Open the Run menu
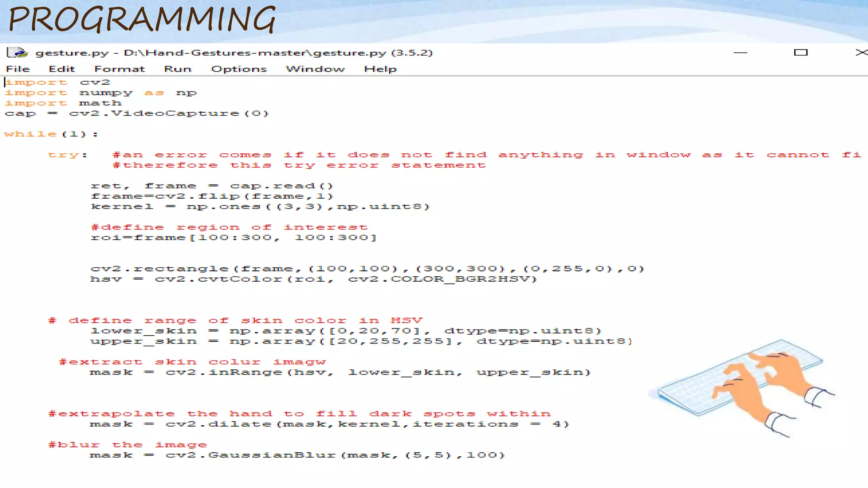This screenshot has width=868, height=488. [178, 69]
